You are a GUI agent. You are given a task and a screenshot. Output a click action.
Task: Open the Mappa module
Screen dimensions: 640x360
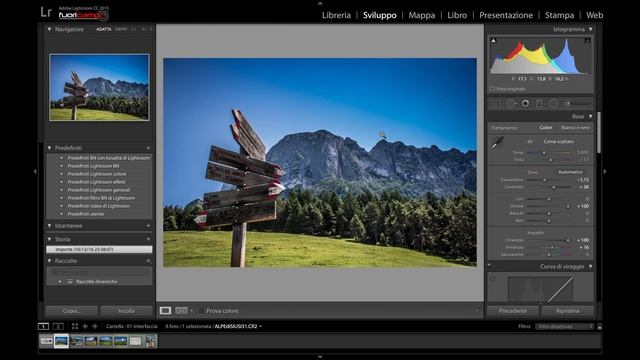(422, 15)
